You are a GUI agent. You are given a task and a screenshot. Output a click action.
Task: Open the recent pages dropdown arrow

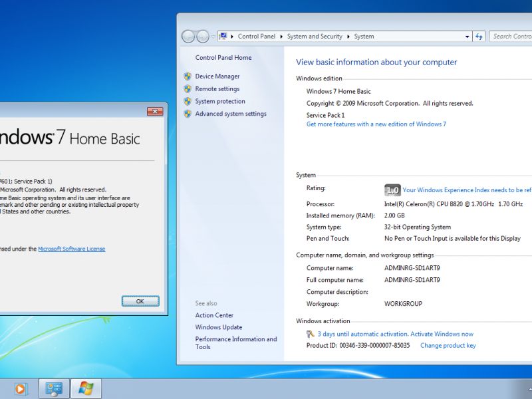coord(213,37)
